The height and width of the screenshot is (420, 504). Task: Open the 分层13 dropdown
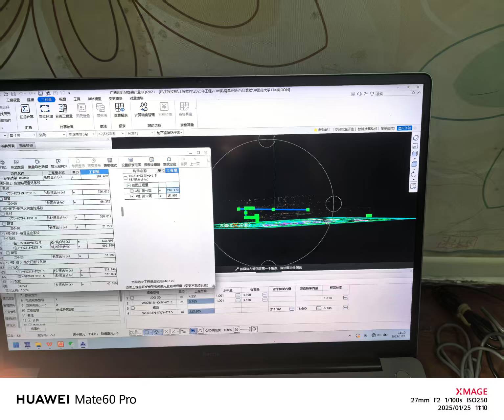point(140,133)
